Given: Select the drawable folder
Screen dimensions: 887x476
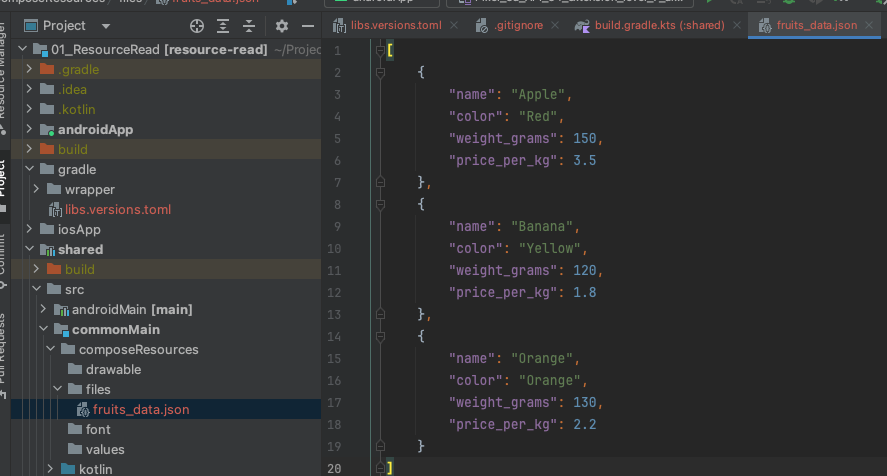Looking at the screenshot, I should click(x=113, y=370).
